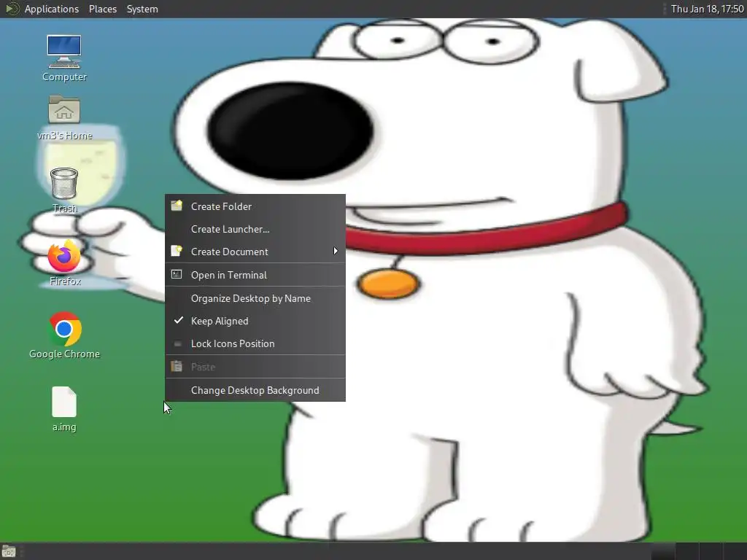Expand the Create Document submenu arrow
The image size is (747, 560).
(x=336, y=251)
